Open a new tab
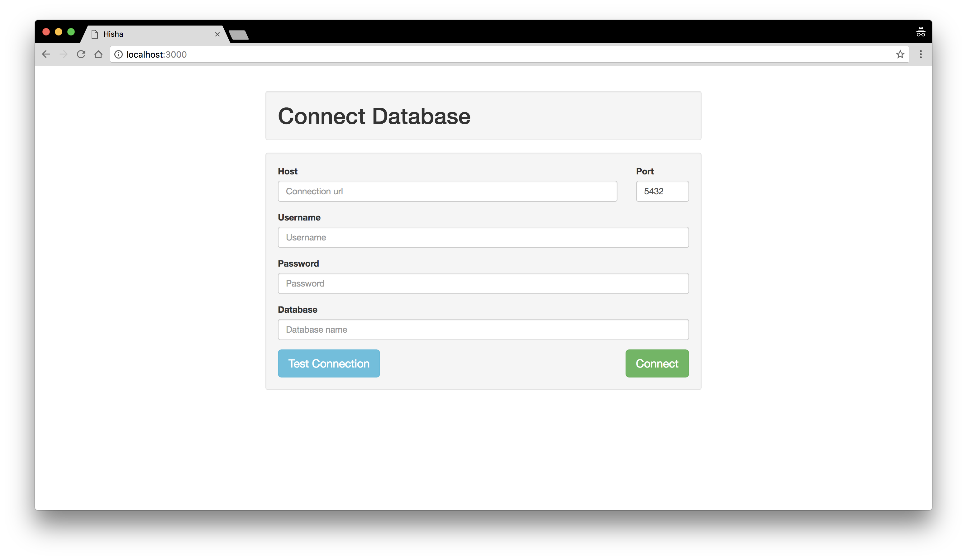 (x=239, y=35)
